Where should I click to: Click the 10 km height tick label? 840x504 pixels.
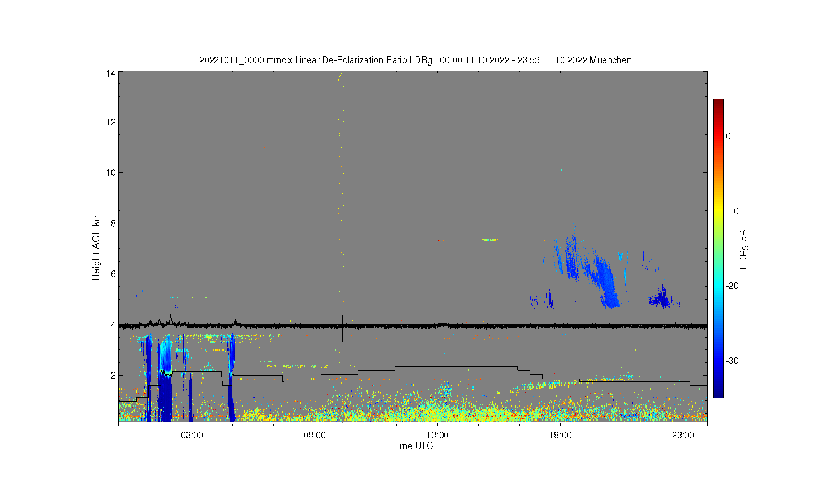pyautogui.click(x=111, y=172)
